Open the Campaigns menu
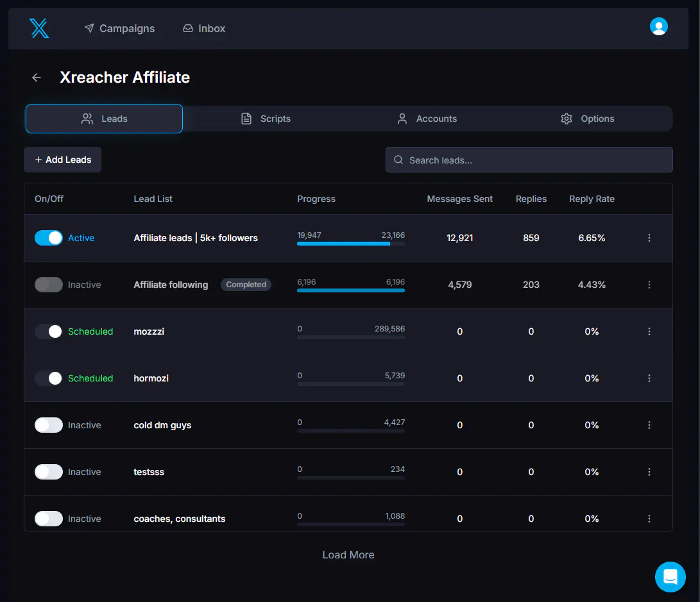Viewport: 700px width, 602px height. pyautogui.click(x=119, y=29)
